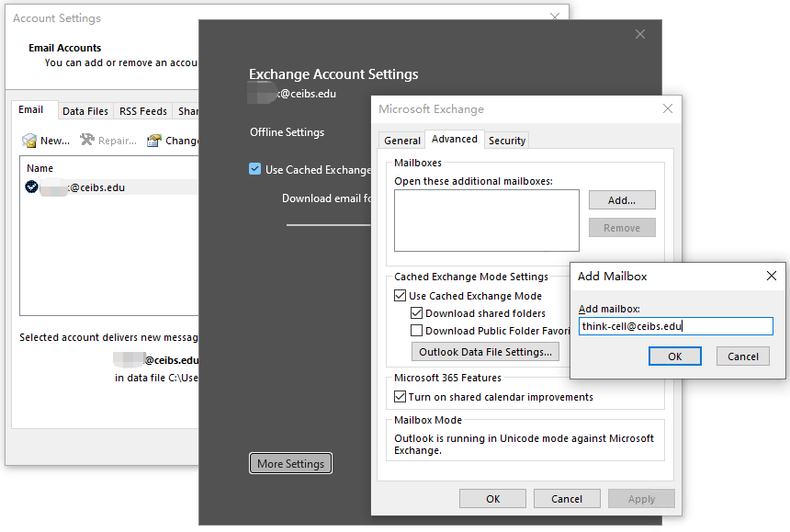Close the Add Mailbox dialog

pos(771,276)
